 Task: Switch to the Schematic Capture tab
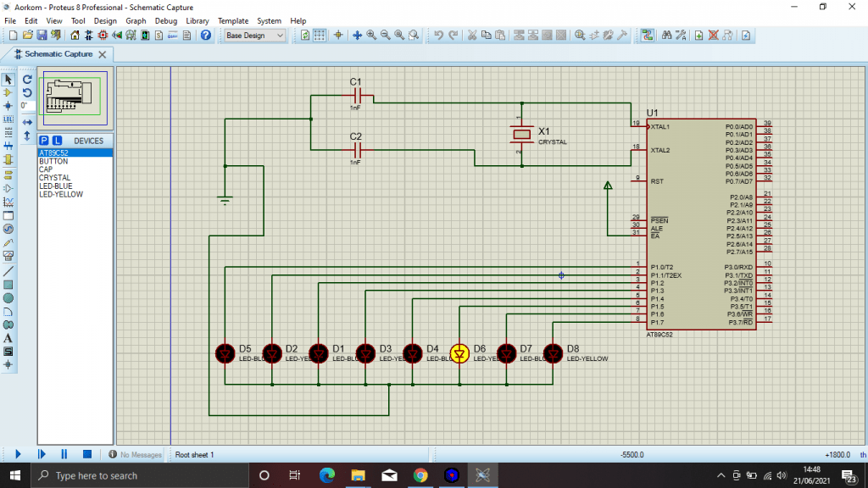coord(58,54)
